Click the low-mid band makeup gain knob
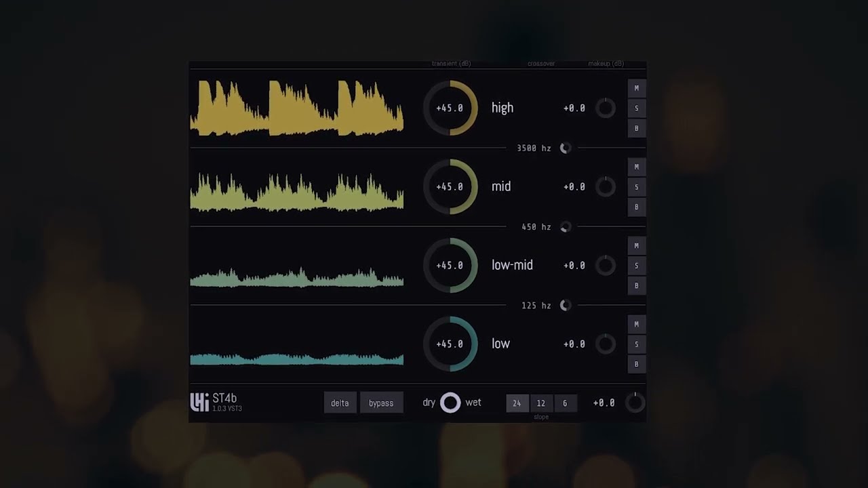 click(x=606, y=265)
